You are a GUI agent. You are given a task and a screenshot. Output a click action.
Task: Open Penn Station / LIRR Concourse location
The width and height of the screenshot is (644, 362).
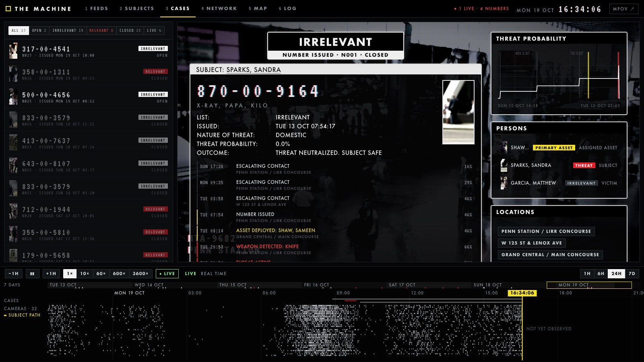point(546,231)
